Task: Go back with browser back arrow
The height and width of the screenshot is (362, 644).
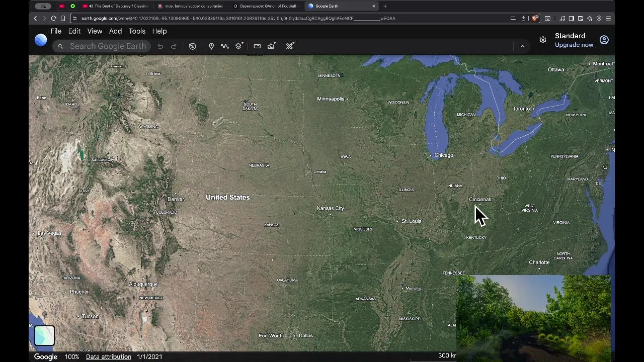Action: 35,19
